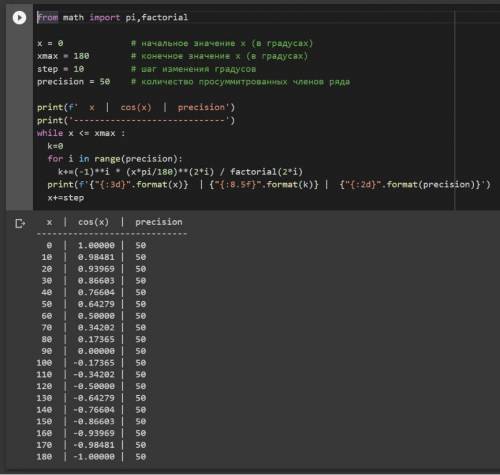Click output value -0.98481 in row 170

94,445
